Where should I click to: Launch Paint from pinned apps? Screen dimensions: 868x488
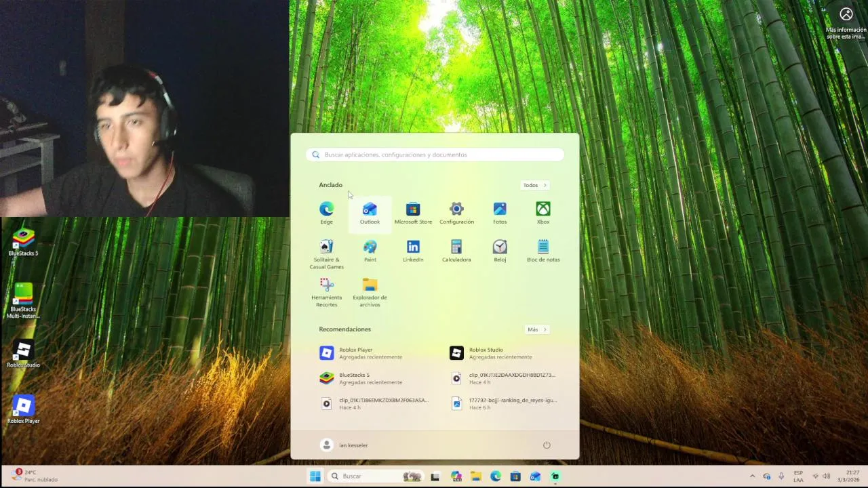tap(370, 251)
